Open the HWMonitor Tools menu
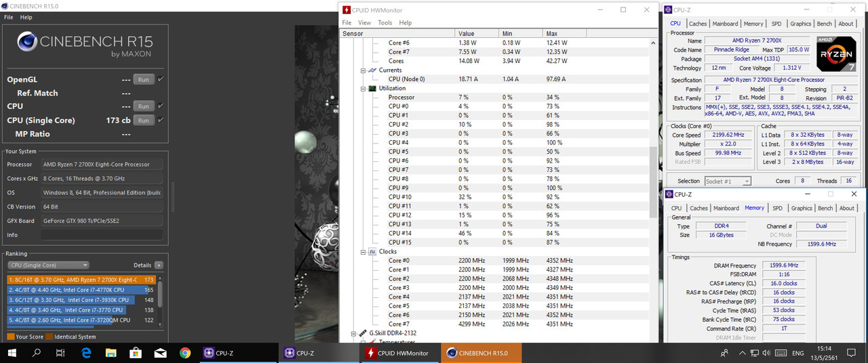868x363 pixels. pyautogui.click(x=385, y=22)
